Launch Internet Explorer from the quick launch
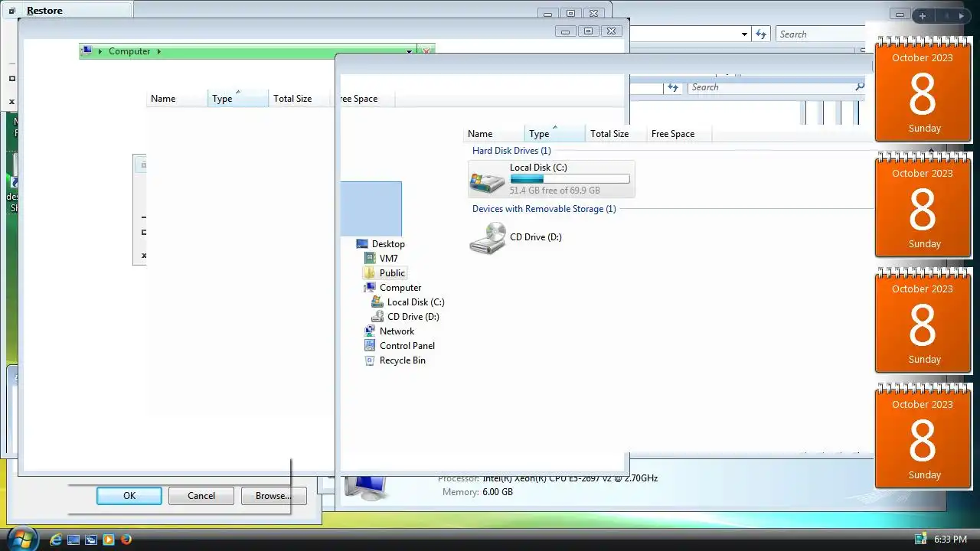 55,540
